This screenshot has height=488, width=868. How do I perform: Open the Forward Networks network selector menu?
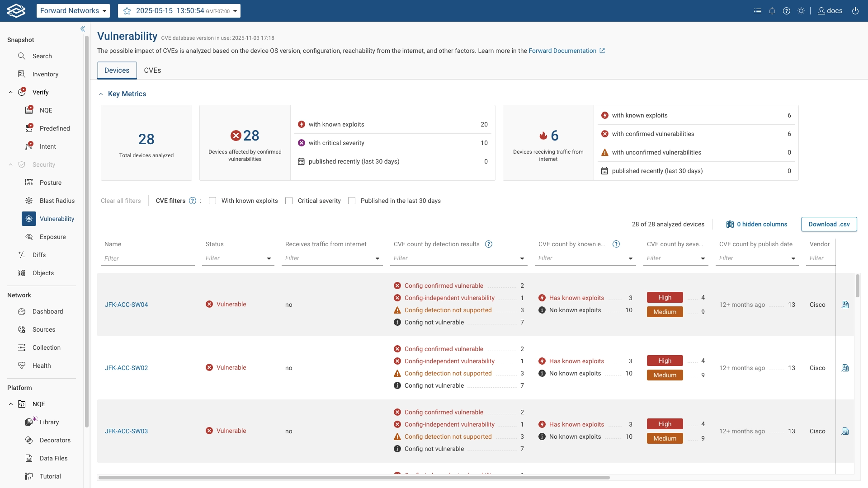73,10
